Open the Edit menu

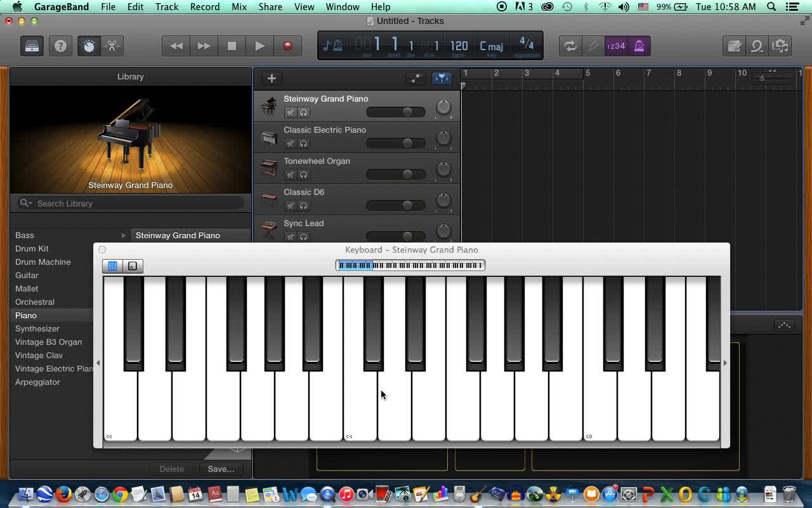point(135,7)
